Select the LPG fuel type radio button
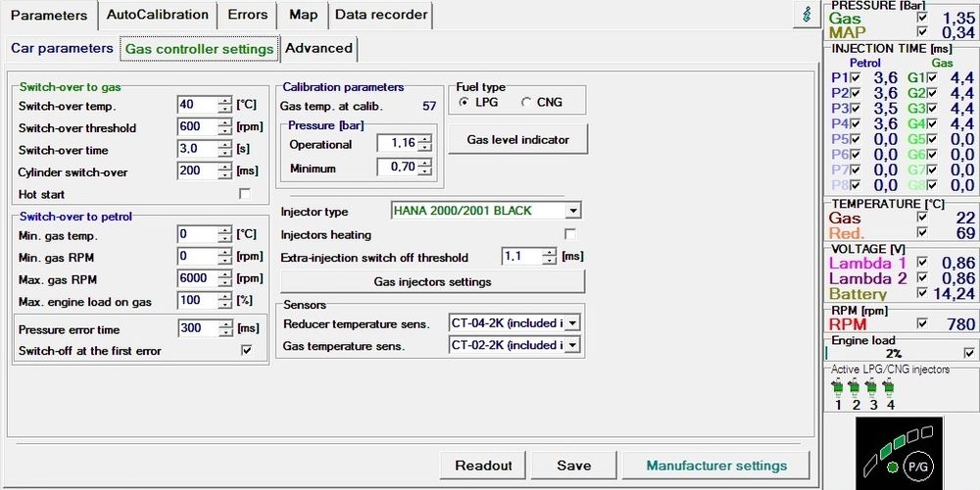Screen dimensions: 980x490 464,102
